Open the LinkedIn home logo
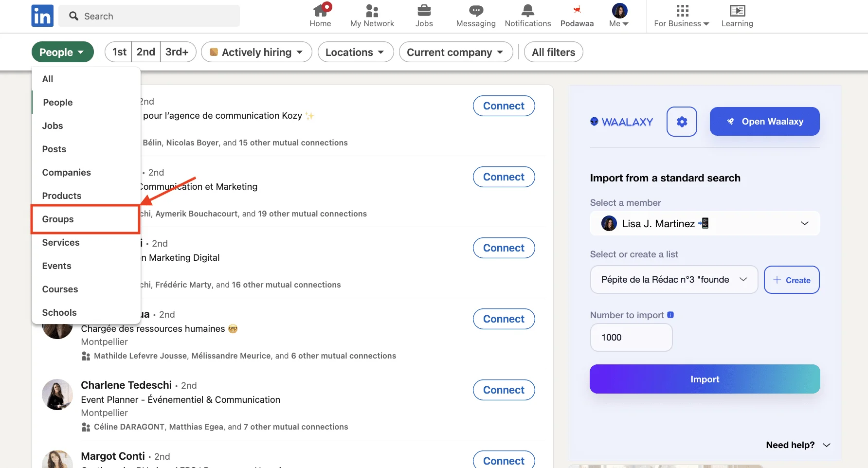Viewport: 868px width, 468px height. [42, 16]
